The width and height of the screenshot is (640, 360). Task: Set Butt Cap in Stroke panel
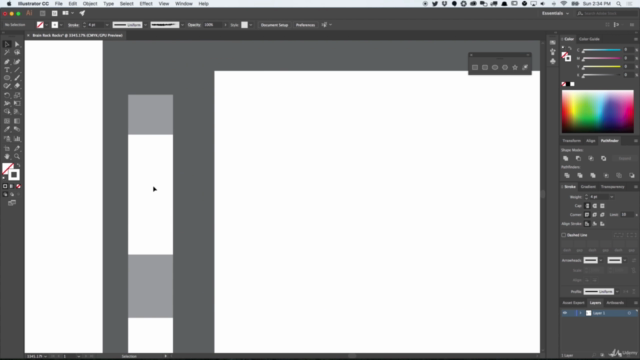coord(587,206)
